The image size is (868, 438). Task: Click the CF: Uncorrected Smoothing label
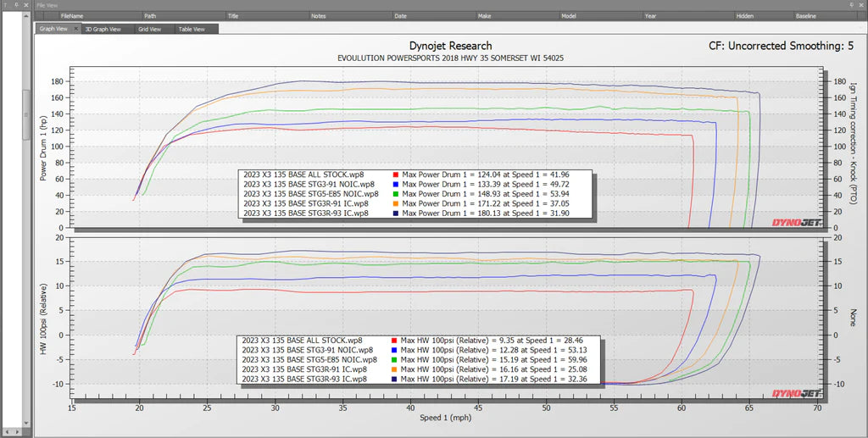coord(781,47)
